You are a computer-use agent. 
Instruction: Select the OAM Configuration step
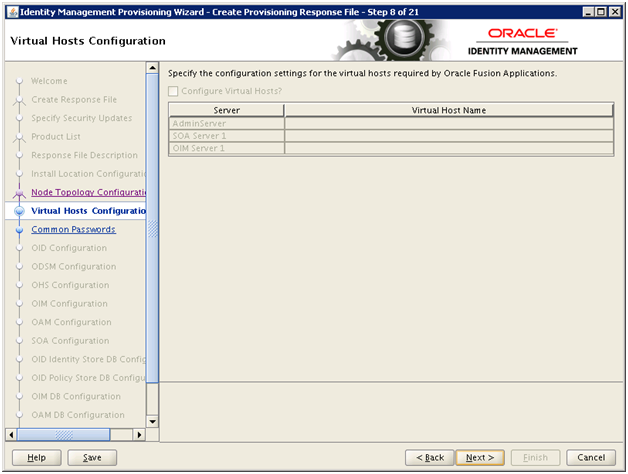tap(72, 322)
